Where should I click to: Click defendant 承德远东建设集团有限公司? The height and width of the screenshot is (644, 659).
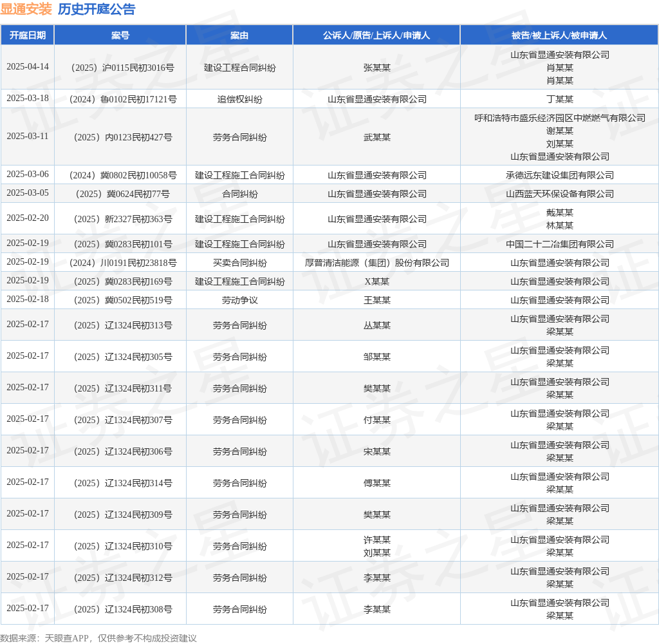pos(560,175)
